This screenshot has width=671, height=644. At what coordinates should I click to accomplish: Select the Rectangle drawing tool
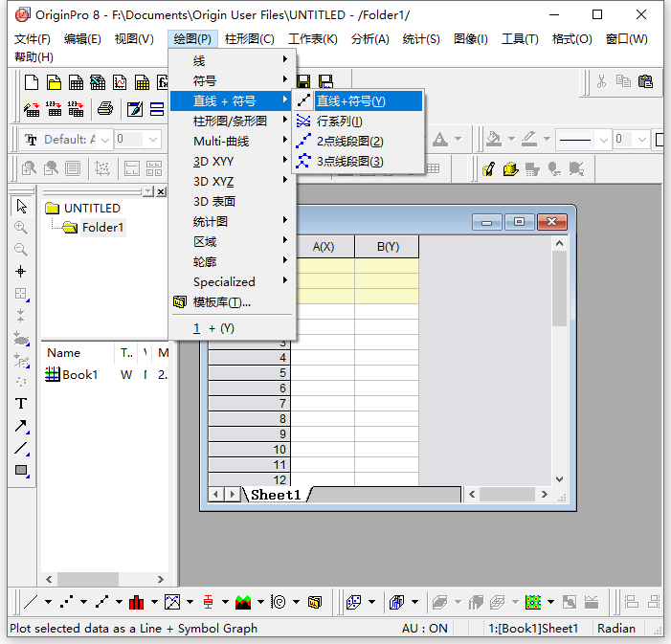point(21,471)
